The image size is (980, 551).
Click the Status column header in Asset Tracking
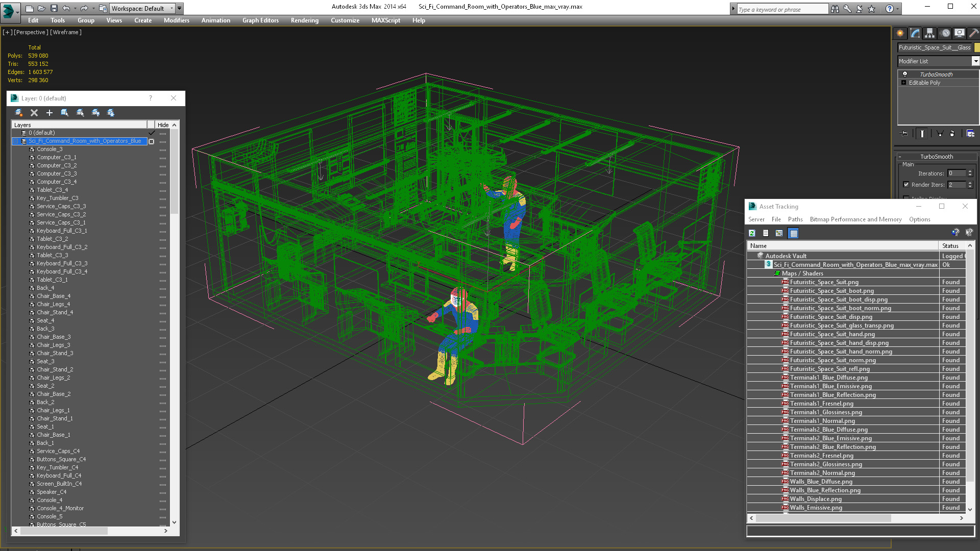[x=952, y=246]
